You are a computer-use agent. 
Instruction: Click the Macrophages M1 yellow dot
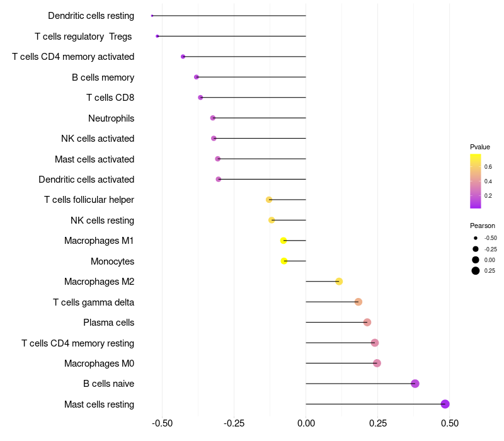coord(283,241)
